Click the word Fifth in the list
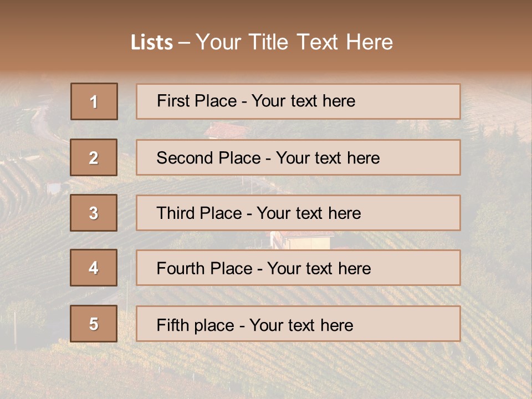 (x=172, y=325)
